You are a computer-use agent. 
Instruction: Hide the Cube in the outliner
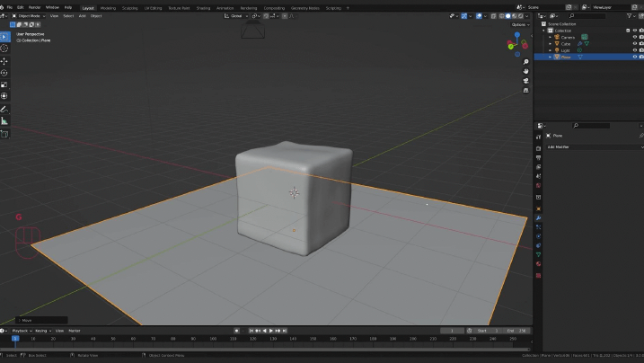coord(635,43)
